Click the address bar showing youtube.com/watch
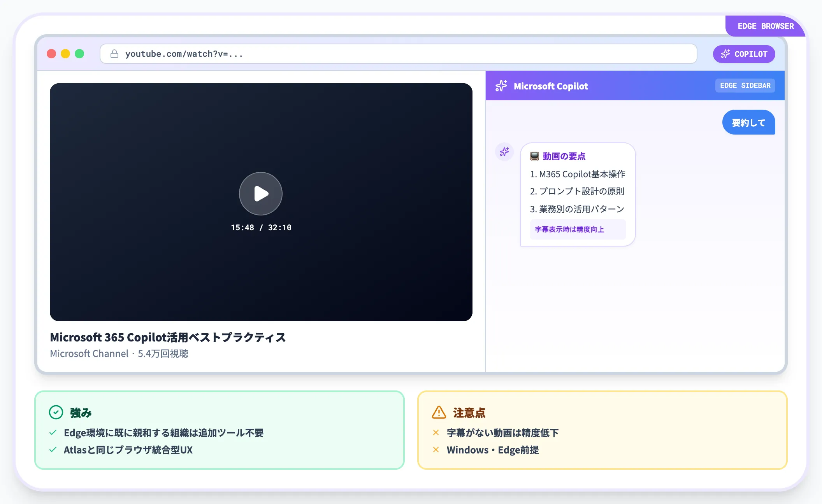Viewport: 822px width, 504px height. (x=398, y=54)
